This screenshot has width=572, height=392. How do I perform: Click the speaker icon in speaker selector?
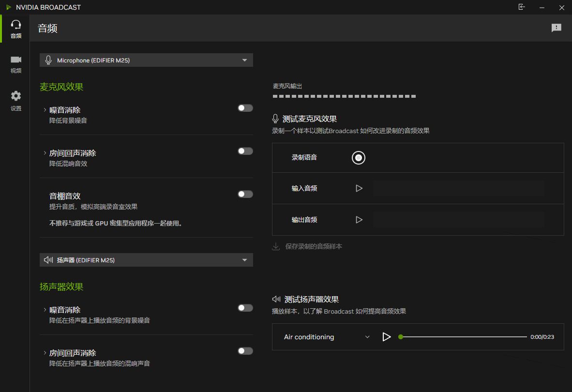(x=48, y=260)
